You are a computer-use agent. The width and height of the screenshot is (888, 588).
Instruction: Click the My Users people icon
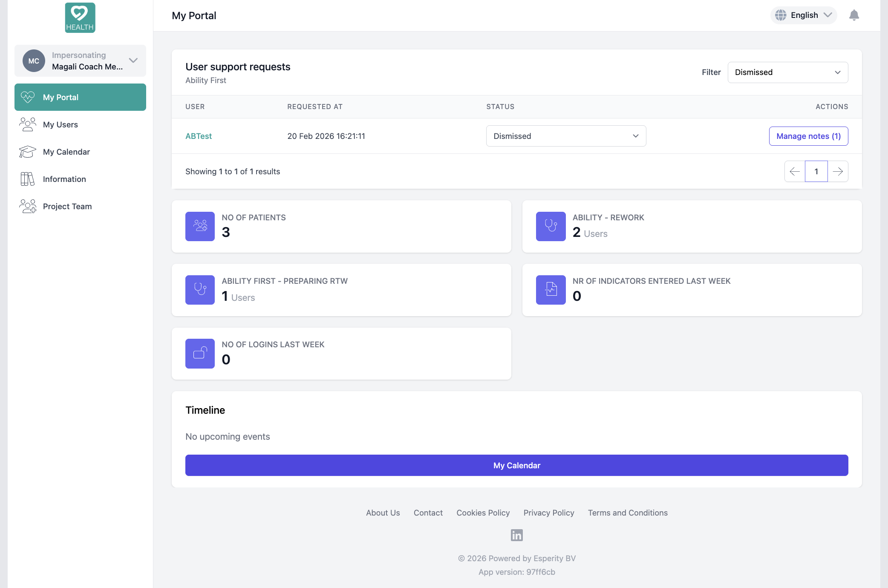tap(27, 124)
